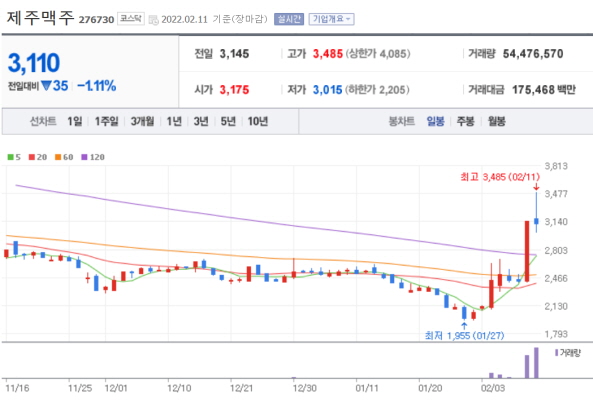
Task: Click the purple 거래량 legend marker
Action: (556, 353)
